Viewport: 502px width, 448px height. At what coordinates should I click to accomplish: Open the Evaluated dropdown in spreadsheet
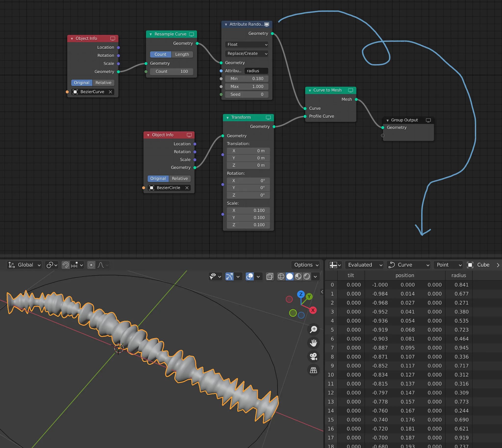[x=364, y=265]
